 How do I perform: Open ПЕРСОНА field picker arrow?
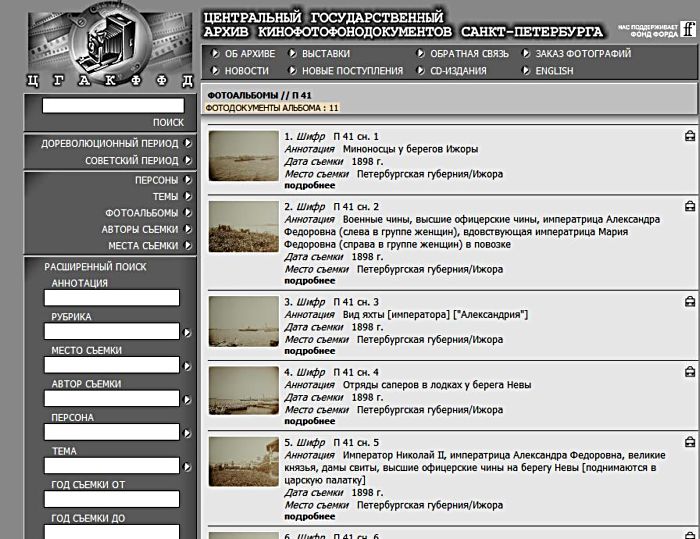(x=187, y=433)
